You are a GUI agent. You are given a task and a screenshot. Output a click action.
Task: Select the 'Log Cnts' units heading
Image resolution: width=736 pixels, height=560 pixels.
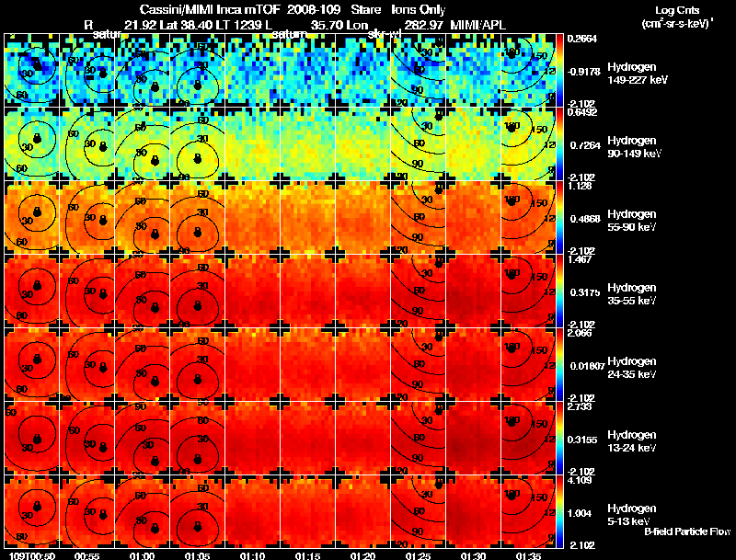tap(677, 10)
